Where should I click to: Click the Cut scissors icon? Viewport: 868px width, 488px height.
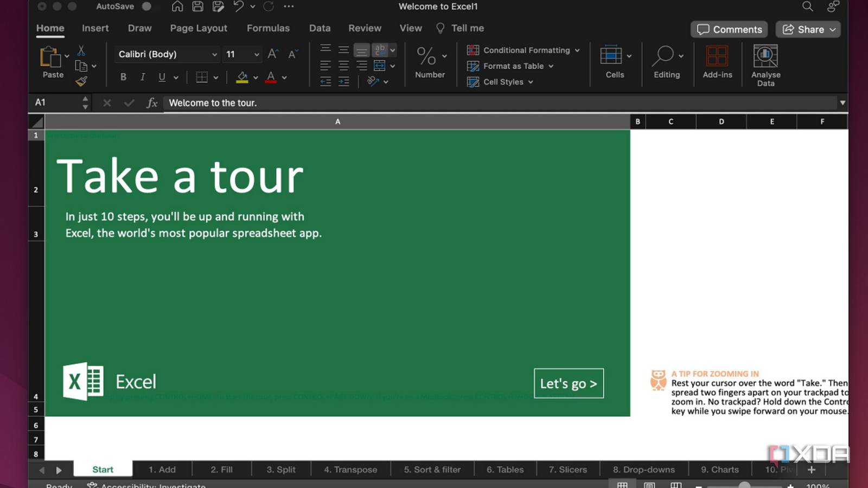tap(81, 50)
